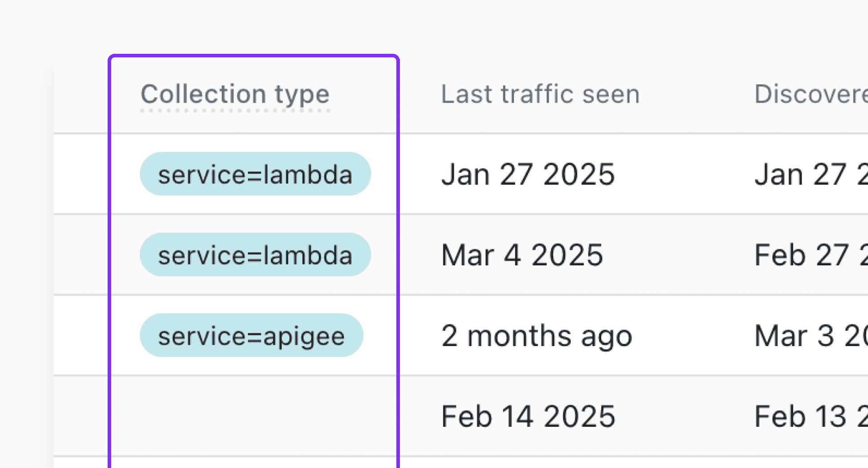Click the Feb 14 2025 last traffic cell
This screenshot has height=468, width=868.
point(528,416)
